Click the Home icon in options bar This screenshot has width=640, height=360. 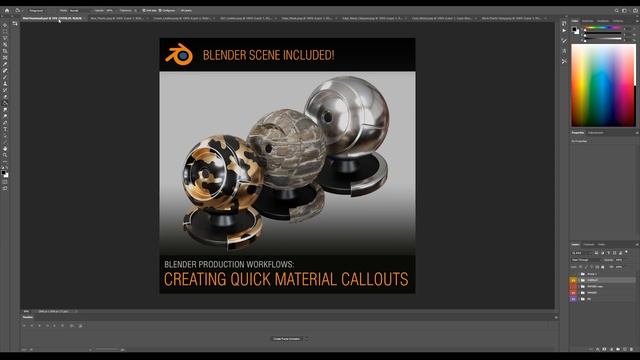tap(7, 11)
